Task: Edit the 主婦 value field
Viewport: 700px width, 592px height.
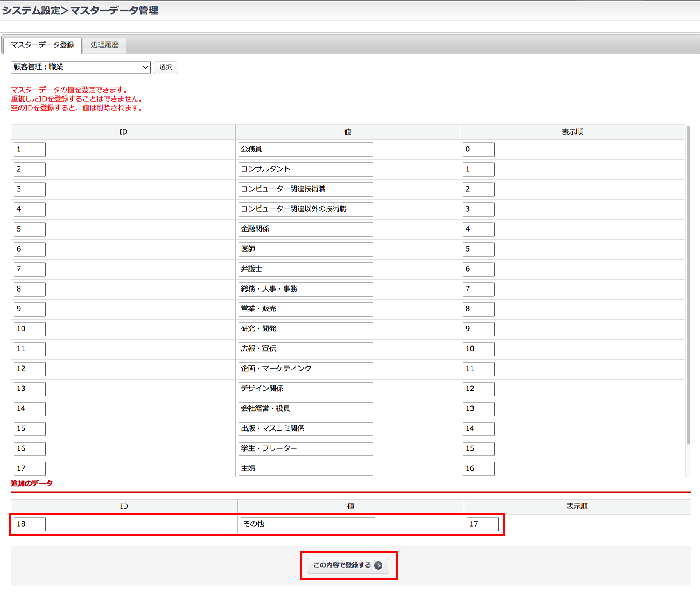Action: (x=305, y=469)
